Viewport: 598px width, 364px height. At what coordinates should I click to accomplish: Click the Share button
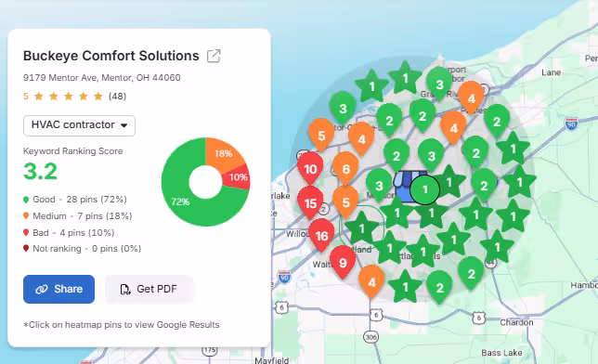click(58, 289)
